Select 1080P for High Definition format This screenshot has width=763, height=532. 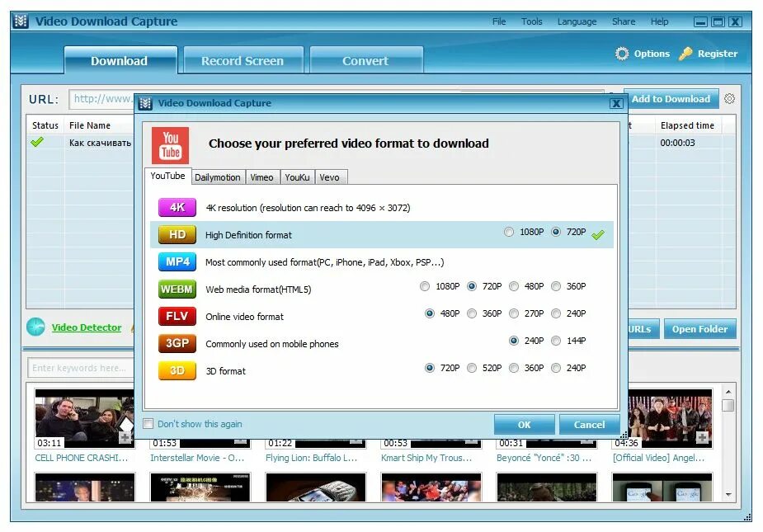pos(508,232)
